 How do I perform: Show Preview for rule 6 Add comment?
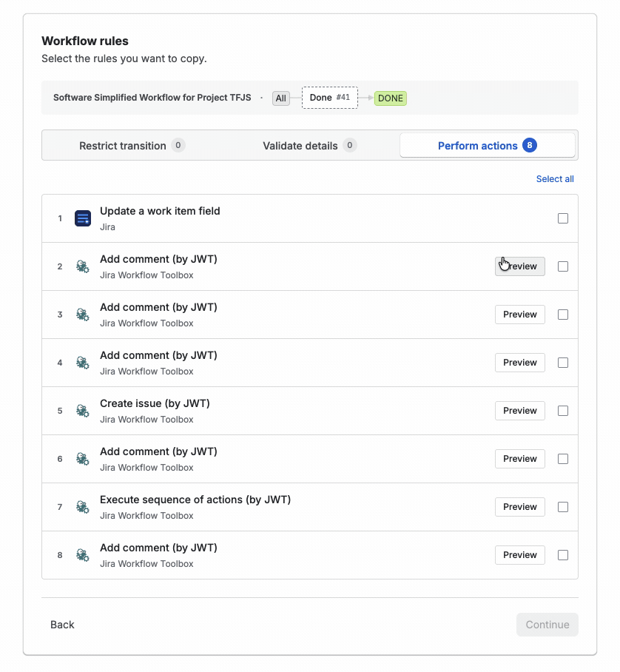pyautogui.click(x=519, y=459)
